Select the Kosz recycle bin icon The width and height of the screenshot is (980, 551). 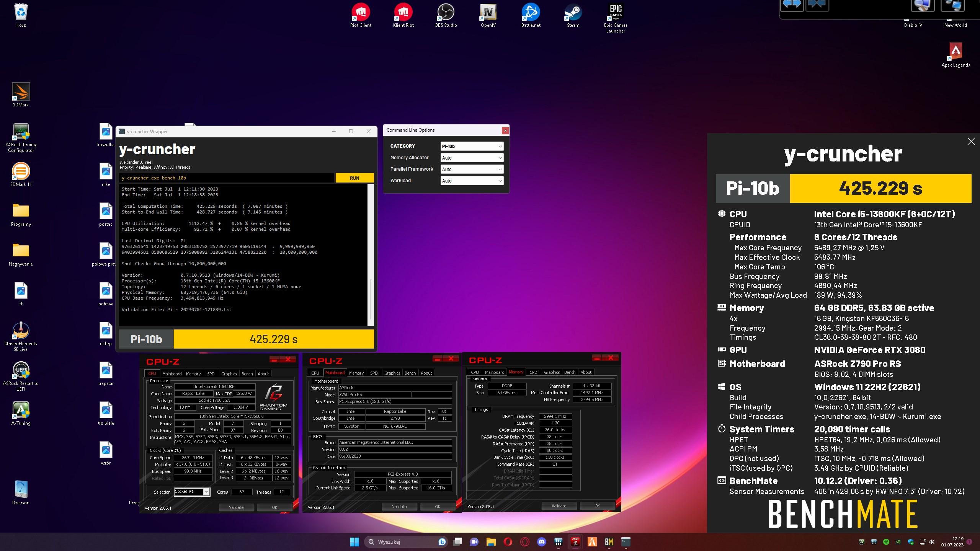click(x=21, y=15)
